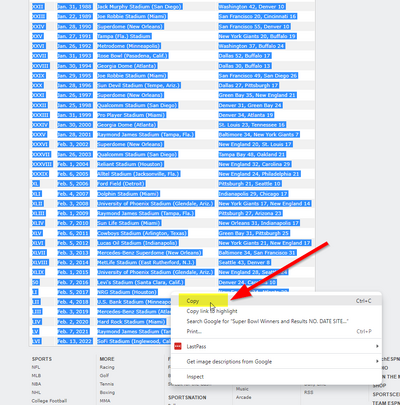The width and height of the screenshot is (400, 405).
Task: Click the 'XXXVIII' Super Bowl number cell
Action: [x=42, y=164]
